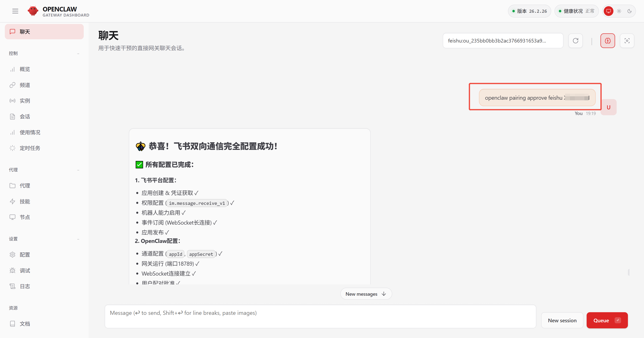This screenshot has width=644, height=338.
Task: Collapse the 代理 sidebar section
Action: 78,170
